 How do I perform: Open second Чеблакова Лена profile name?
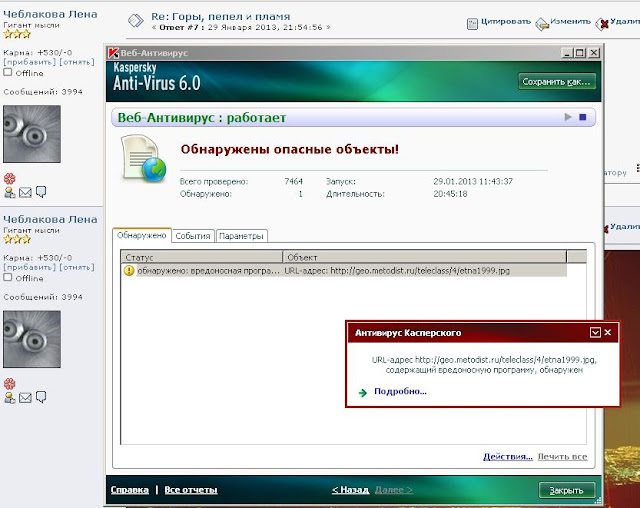50,219
